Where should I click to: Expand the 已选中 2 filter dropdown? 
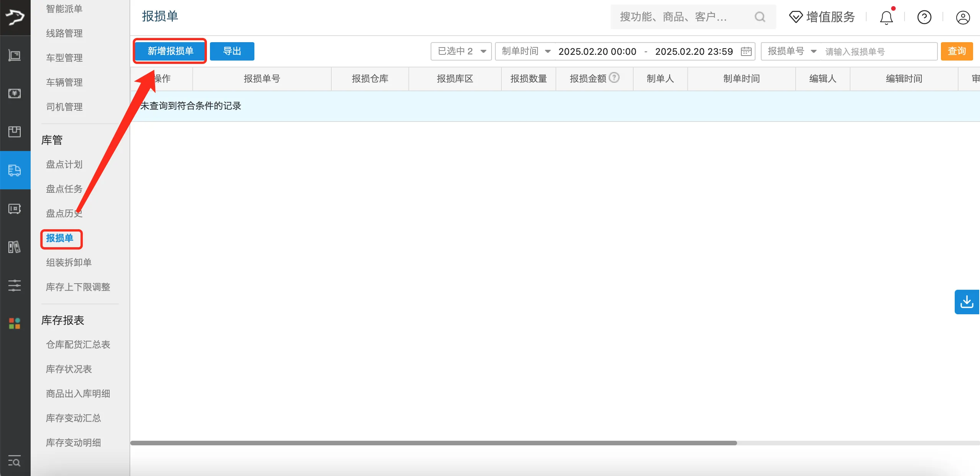461,51
